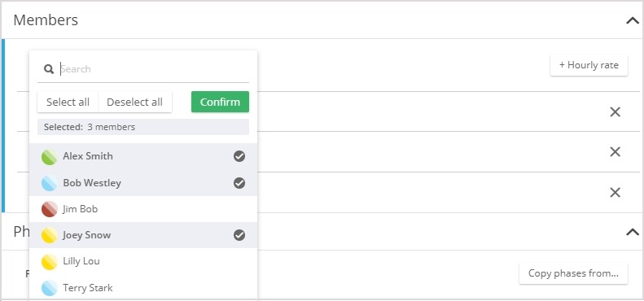The image size is (644, 301).
Task: Click Alex Smith's green avatar
Action: [50, 156]
